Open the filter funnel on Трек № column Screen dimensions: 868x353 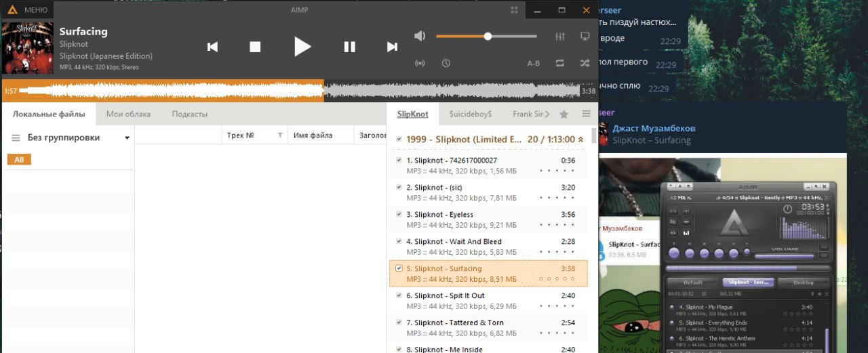point(280,136)
